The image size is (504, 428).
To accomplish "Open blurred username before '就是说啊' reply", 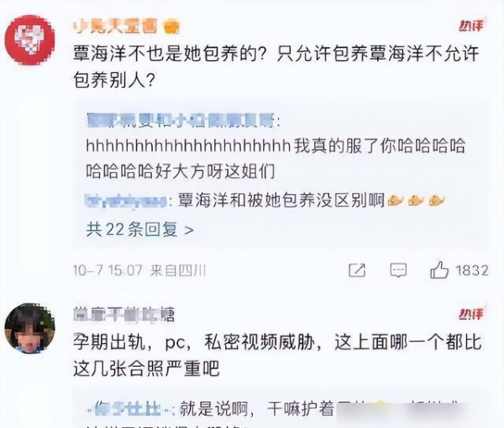I will pyautogui.click(x=129, y=409).
